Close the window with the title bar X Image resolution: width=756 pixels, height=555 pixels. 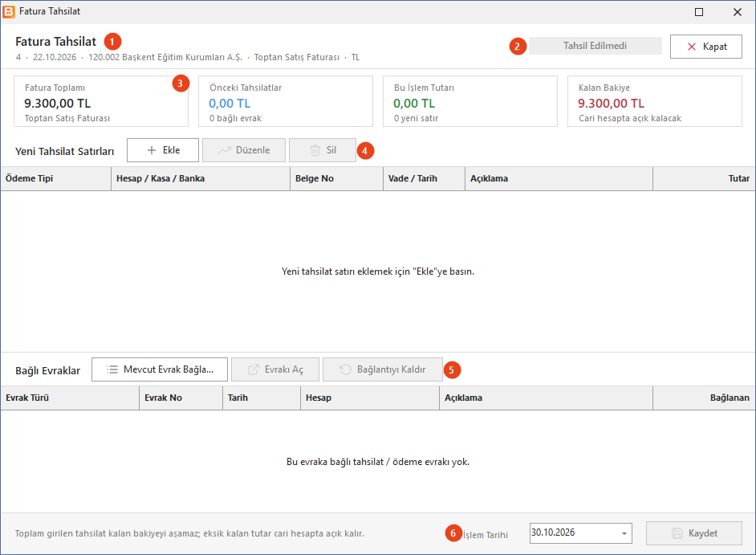tap(738, 12)
